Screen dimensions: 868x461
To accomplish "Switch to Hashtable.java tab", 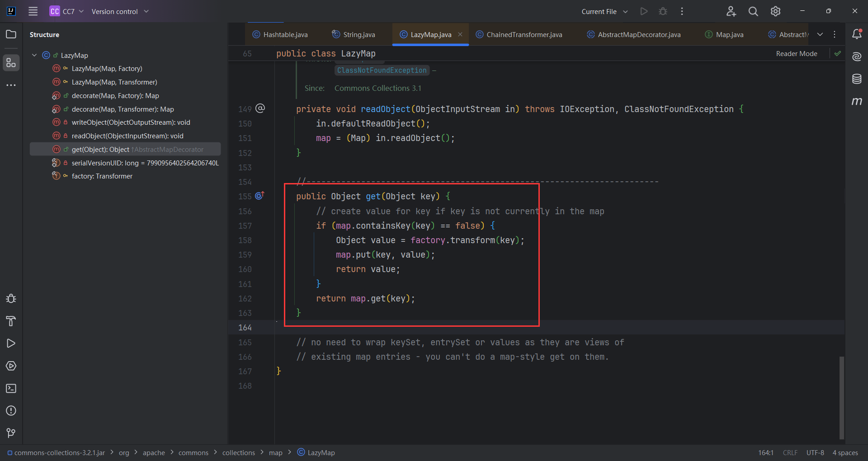I will (280, 34).
